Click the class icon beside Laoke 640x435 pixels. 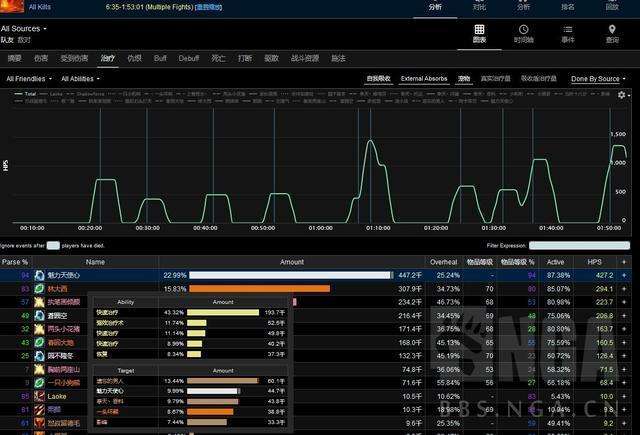pyautogui.click(x=39, y=395)
